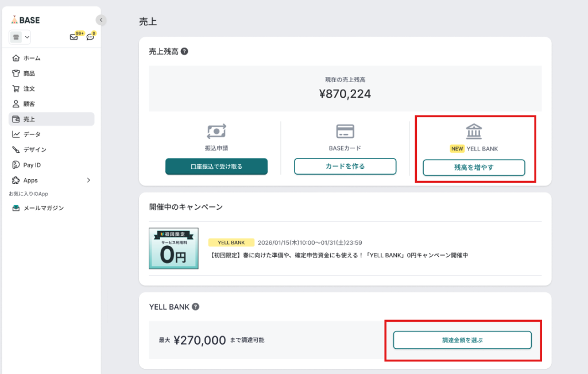Click the help icon beside YELL BANK heading
The height and width of the screenshot is (374, 588).
(196, 307)
